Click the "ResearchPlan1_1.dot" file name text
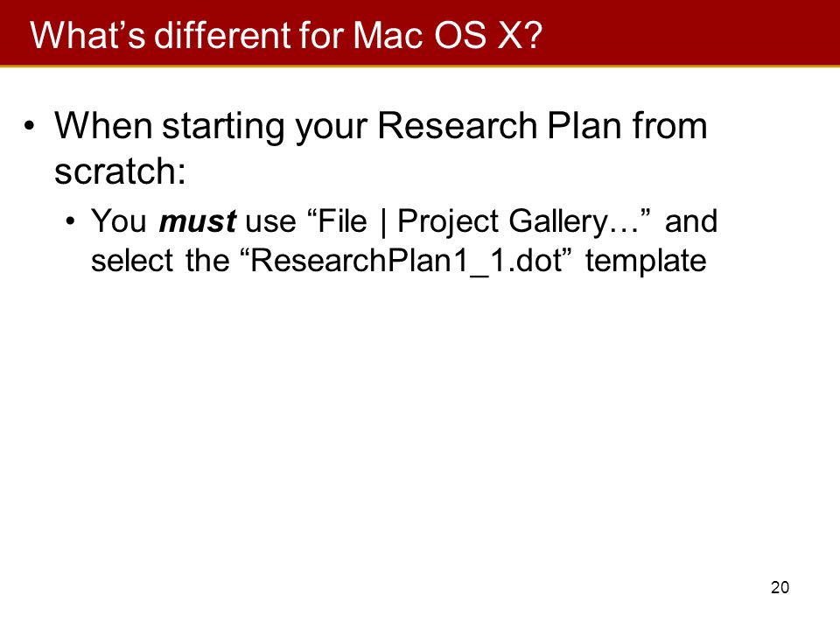This screenshot has height=630, width=840. point(407,261)
